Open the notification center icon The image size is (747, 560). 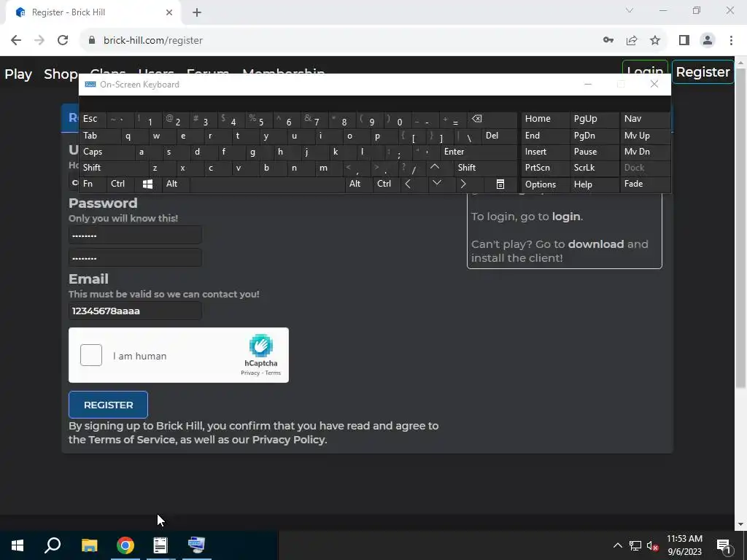[x=724, y=545]
